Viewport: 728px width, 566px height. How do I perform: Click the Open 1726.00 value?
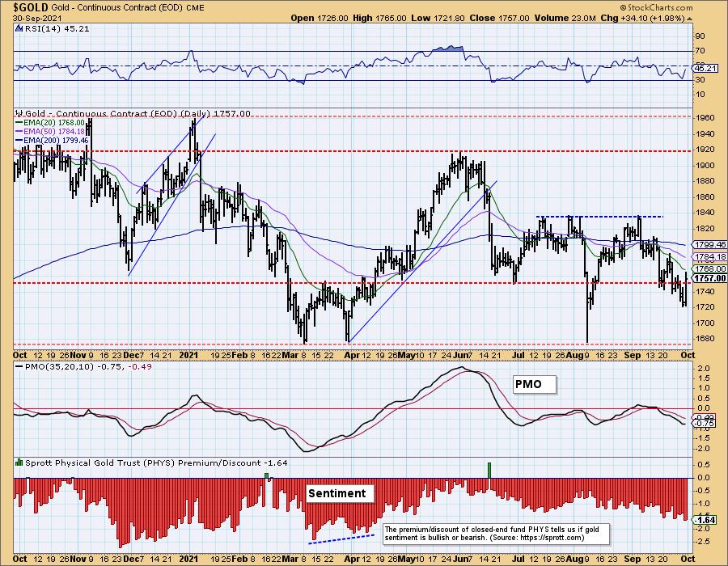(319, 18)
